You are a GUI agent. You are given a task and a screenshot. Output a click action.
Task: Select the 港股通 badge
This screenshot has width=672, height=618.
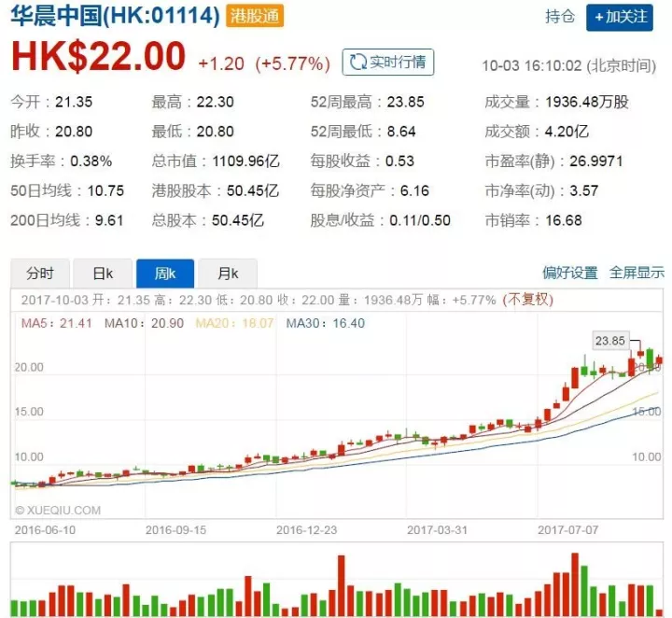[255, 17]
